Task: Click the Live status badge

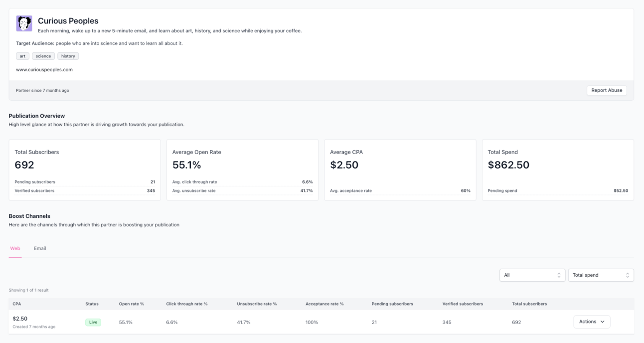Action: (x=93, y=323)
